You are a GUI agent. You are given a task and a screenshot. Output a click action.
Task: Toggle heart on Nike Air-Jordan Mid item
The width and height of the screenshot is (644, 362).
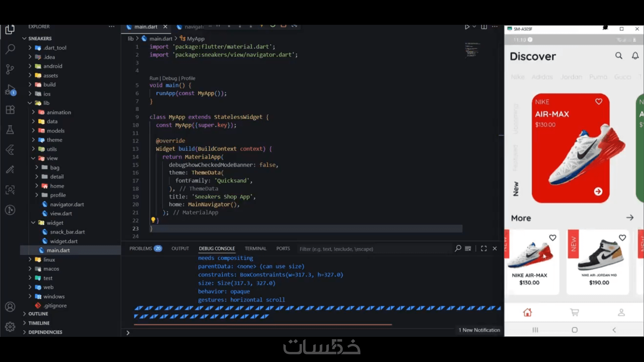coord(623,238)
